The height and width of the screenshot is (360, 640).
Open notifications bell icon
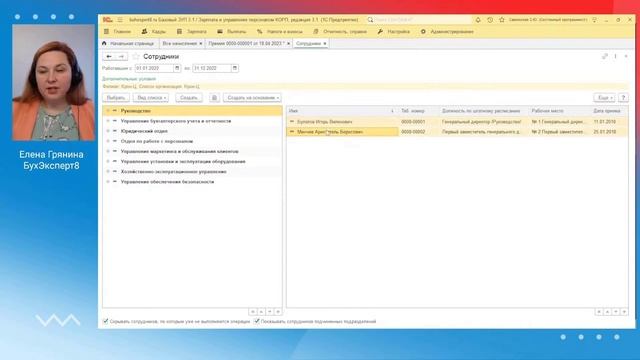tap(478, 20)
